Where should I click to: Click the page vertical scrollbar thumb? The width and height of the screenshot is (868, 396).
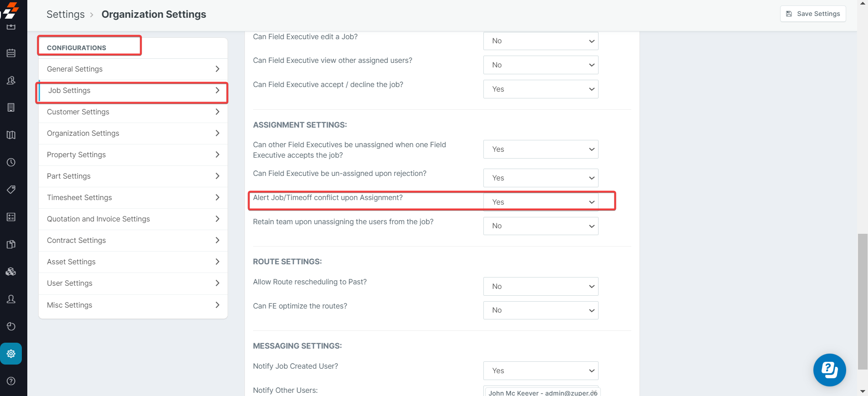pos(862,301)
